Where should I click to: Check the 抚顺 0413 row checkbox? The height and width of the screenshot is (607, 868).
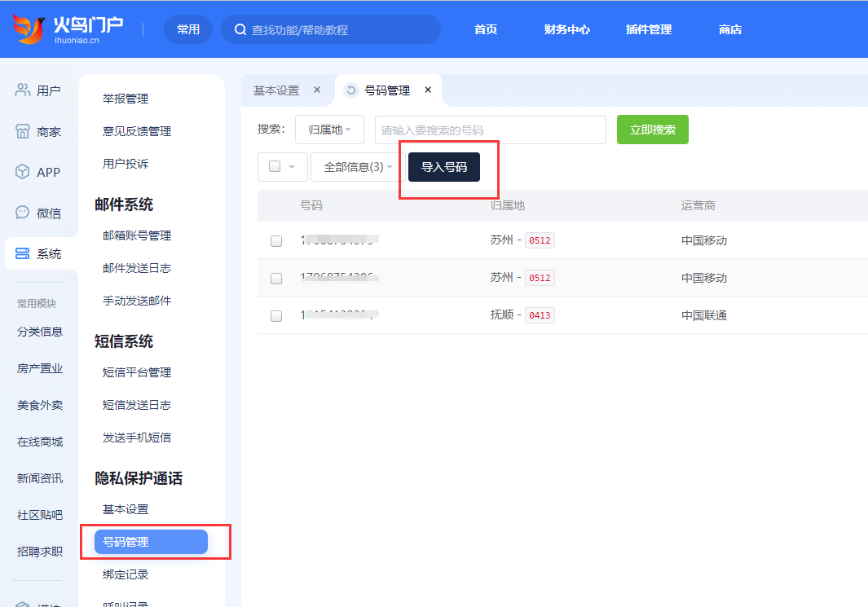(x=276, y=316)
